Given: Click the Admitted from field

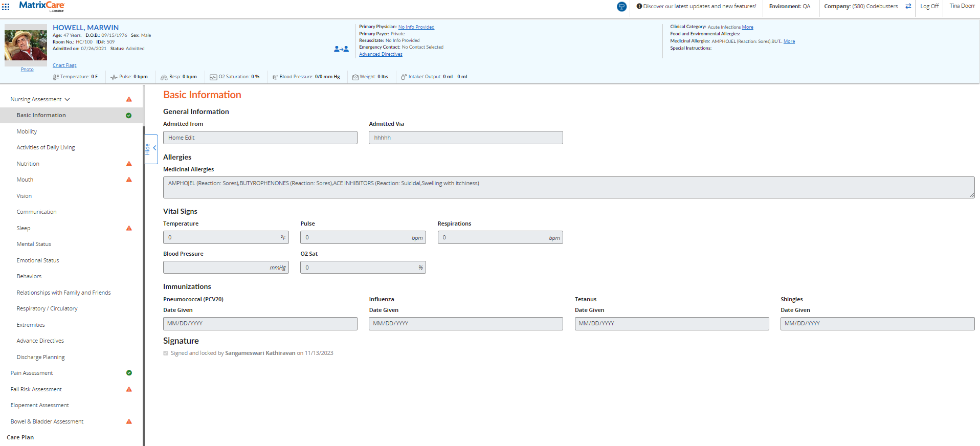Looking at the screenshot, I should (260, 138).
